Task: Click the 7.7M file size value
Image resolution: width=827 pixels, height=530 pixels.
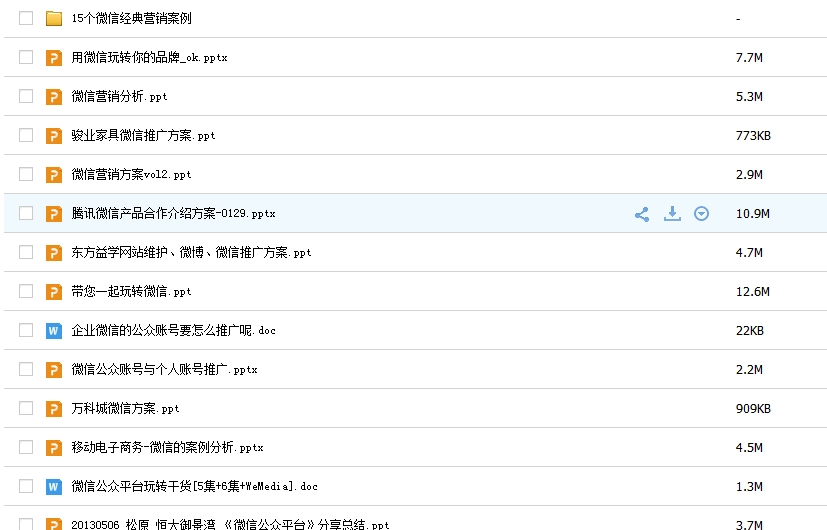Action: click(749, 57)
